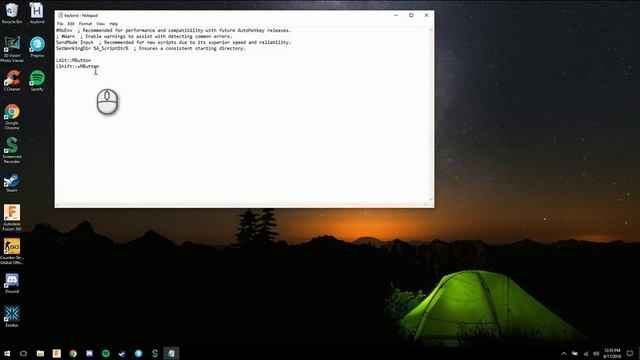Screen dimensions: 640x360
Task: Launch the Counter-Strike Global Offensive shortcut
Action: (x=12, y=251)
